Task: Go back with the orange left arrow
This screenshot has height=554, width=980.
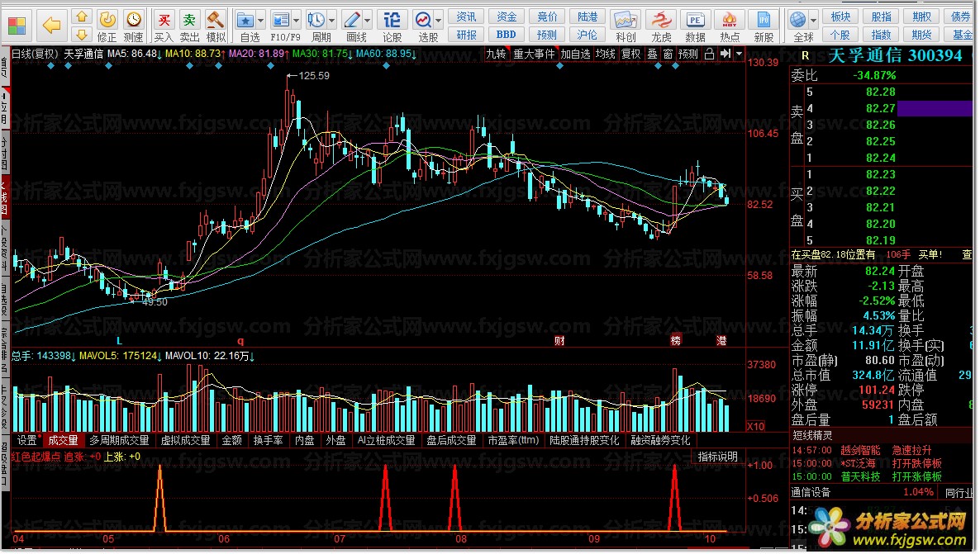Action: (x=51, y=26)
